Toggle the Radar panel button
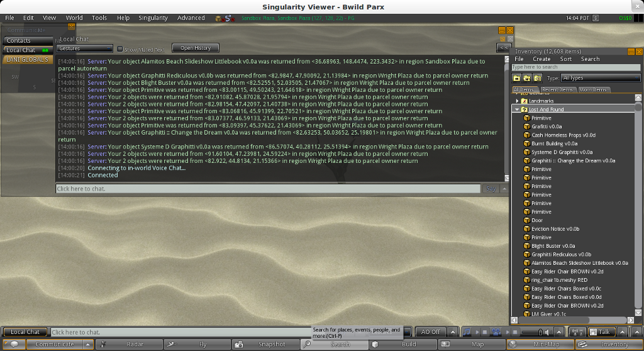This screenshot has width=644, height=351. (x=129, y=344)
